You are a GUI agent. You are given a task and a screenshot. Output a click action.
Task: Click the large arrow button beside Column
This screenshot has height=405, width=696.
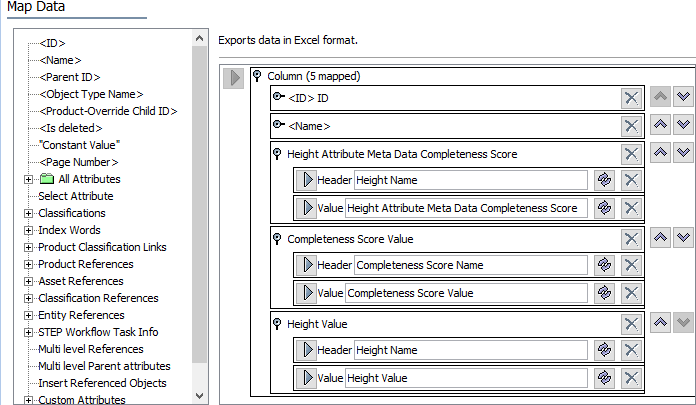[233, 78]
